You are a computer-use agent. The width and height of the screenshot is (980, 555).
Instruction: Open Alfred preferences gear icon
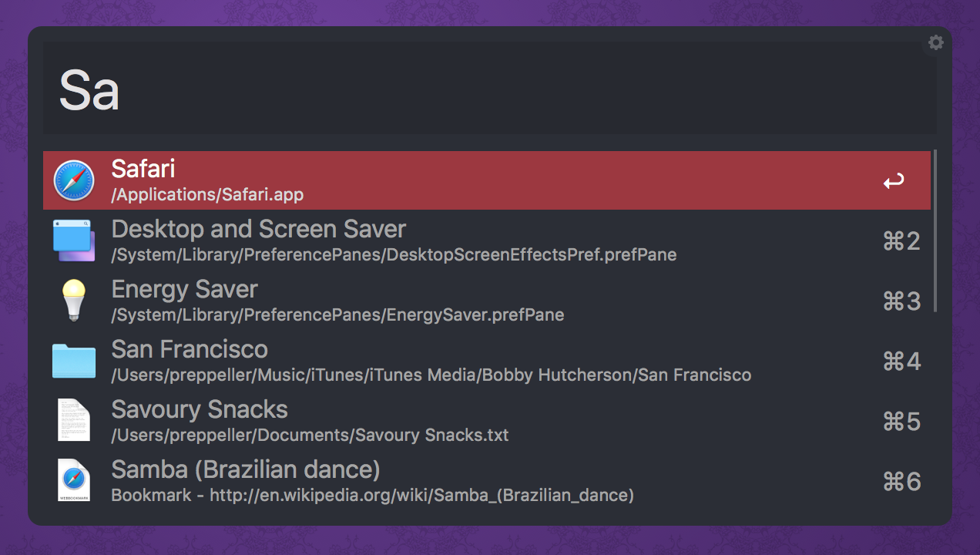click(936, 43)
